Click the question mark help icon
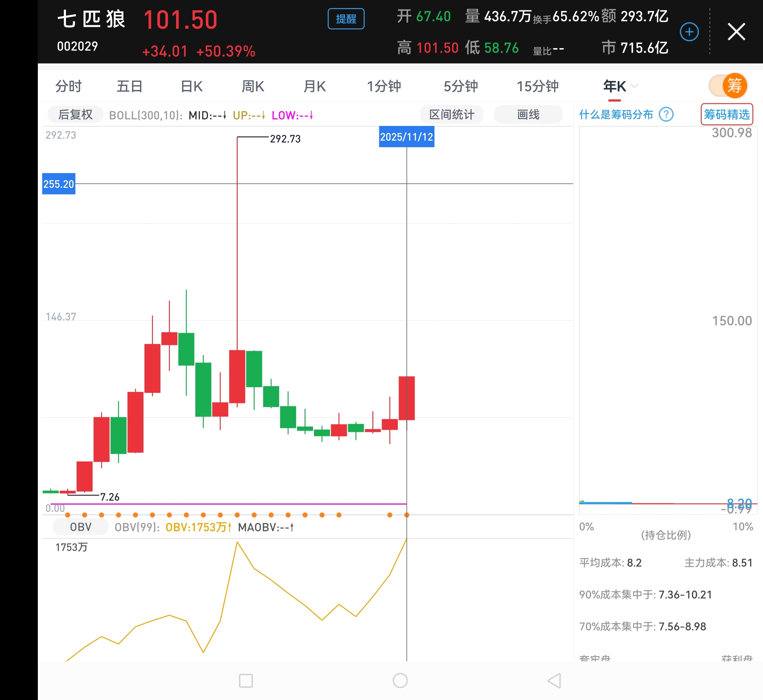 coord(666,114)
